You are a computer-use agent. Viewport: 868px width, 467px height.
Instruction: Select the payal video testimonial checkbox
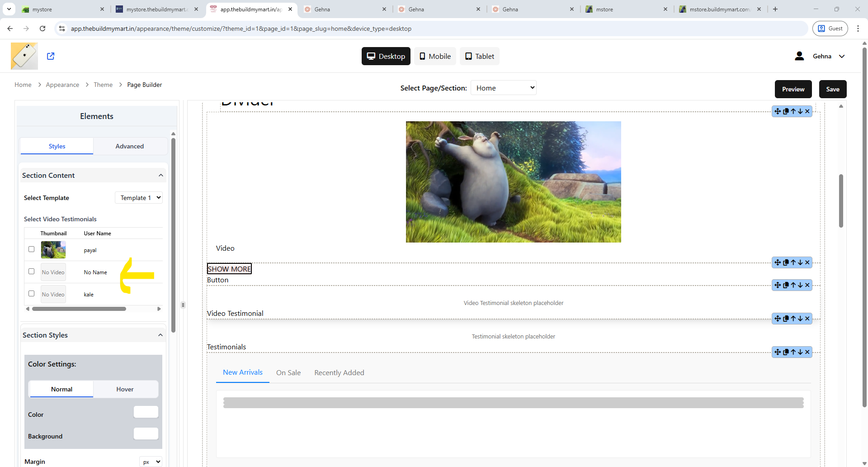tap(31, 249)
